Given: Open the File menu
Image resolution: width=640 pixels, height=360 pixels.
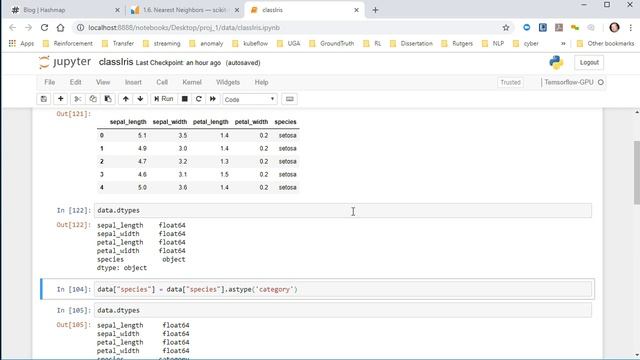Looking at the screenshot, I should [x=49, y=82].
